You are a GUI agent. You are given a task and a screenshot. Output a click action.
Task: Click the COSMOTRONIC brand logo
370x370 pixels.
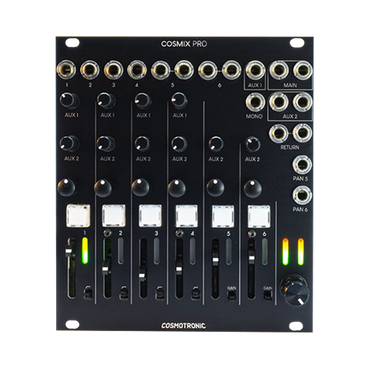pyautogui.click(x=184, y=325)
